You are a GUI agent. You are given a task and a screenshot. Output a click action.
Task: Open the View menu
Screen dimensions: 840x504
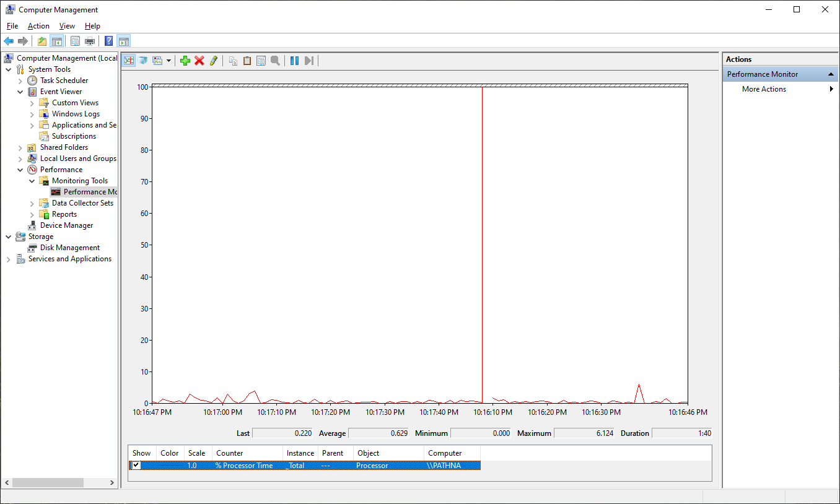tap(67, 26)
